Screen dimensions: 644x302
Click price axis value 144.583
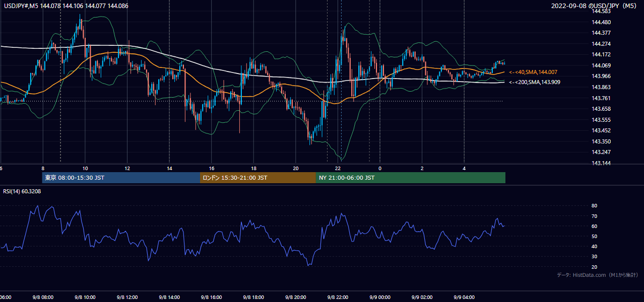pos(602,11)
